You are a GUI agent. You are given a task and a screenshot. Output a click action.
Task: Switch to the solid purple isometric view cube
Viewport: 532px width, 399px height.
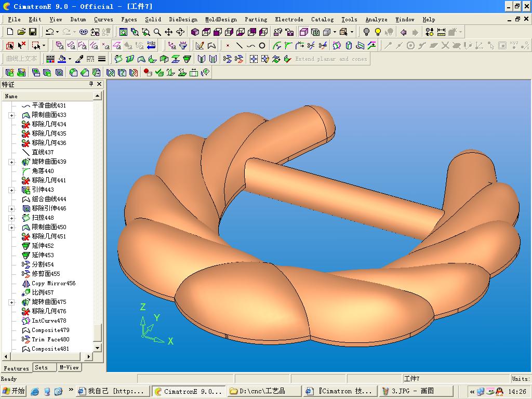tap(195, 32)
